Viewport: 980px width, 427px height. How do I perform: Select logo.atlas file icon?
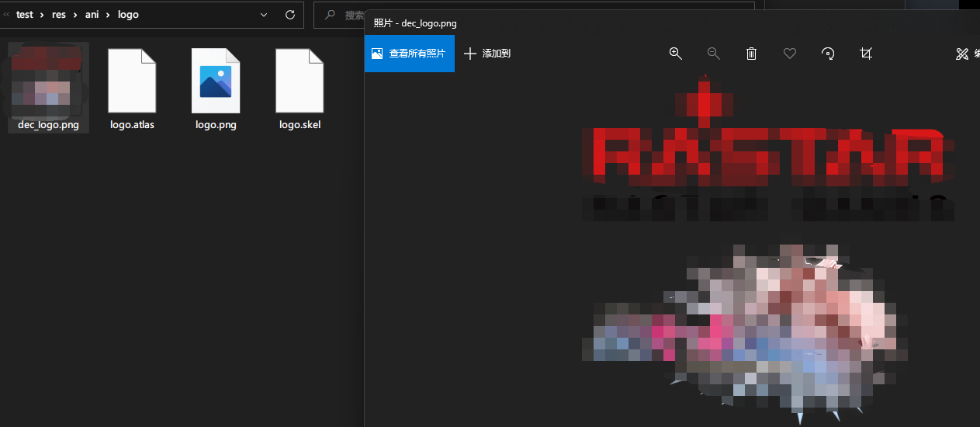tap(132, 81)
